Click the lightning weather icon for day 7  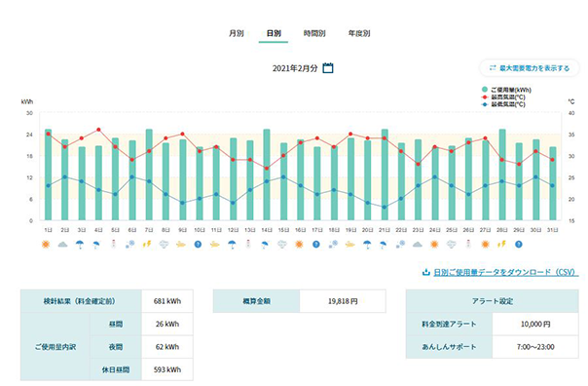pos(147,245)
